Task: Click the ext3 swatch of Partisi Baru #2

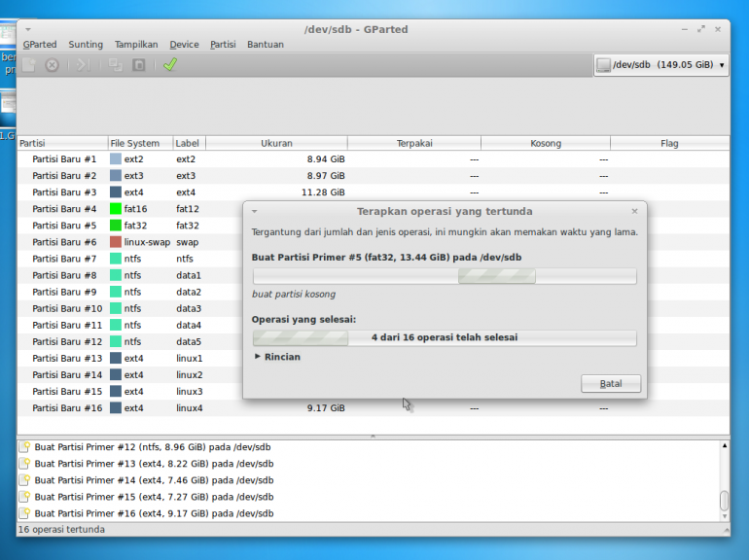Action: coord(116,176)
